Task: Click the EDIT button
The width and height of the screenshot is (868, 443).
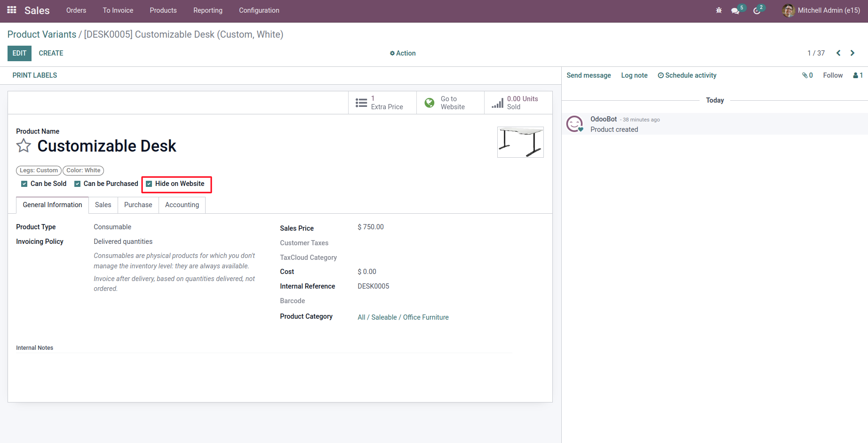Action: 19,53
